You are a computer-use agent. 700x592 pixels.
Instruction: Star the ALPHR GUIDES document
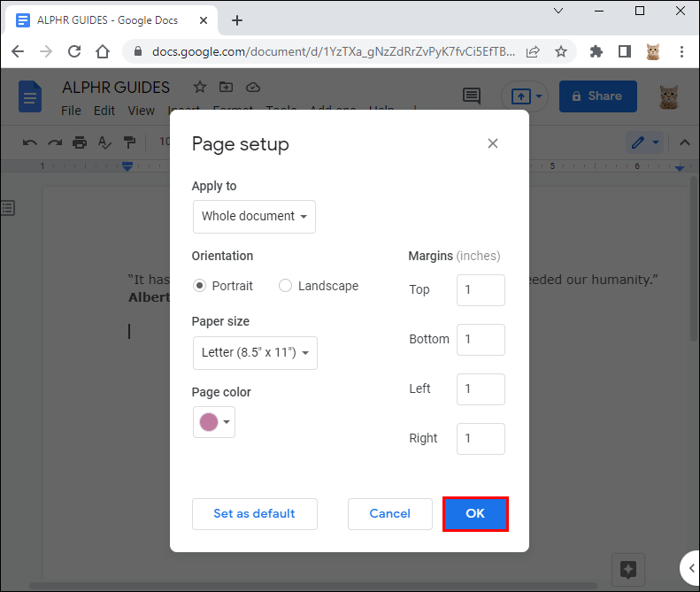tap(200, 87)
